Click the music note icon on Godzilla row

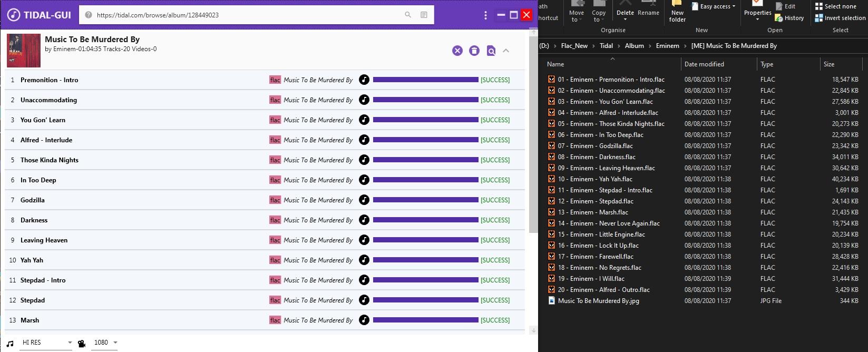coord(364,200)
